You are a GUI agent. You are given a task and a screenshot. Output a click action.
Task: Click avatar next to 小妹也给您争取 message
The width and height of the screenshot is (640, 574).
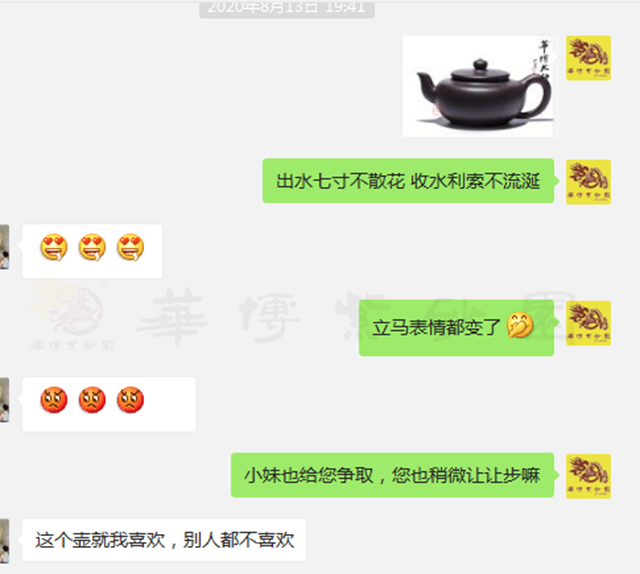pyautogui.click(x=588, y=476)
